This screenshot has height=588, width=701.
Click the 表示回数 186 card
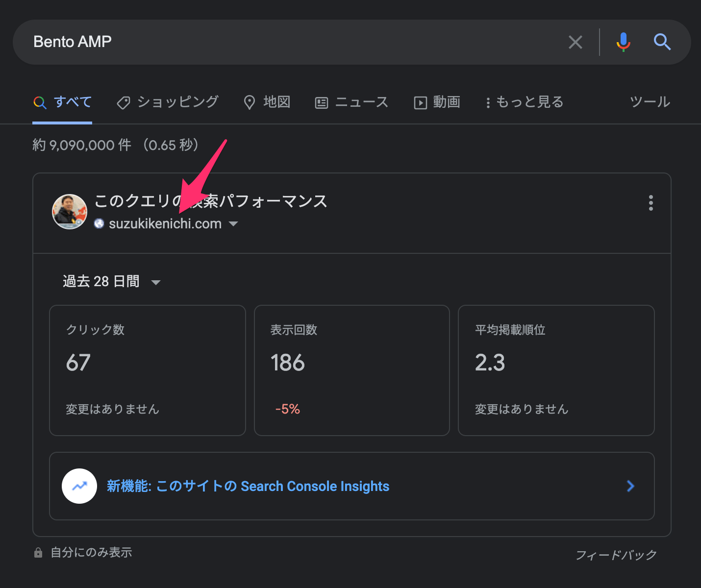click(x=352, y=370)
